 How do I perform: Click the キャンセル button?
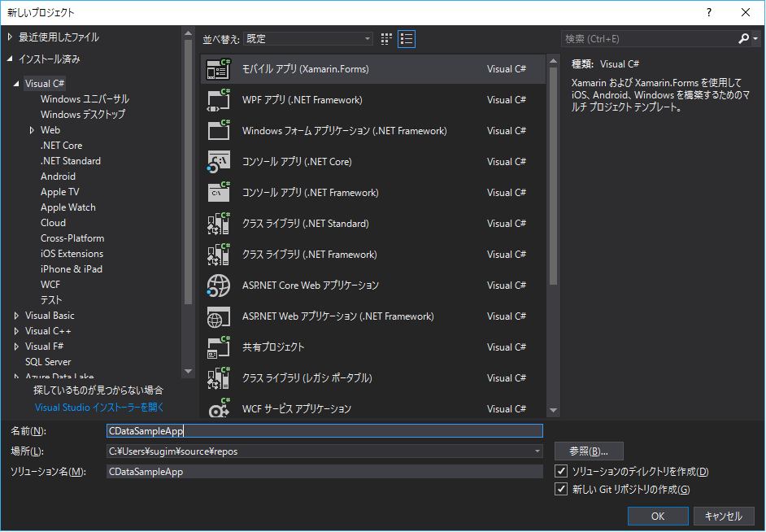pos(723,516)
